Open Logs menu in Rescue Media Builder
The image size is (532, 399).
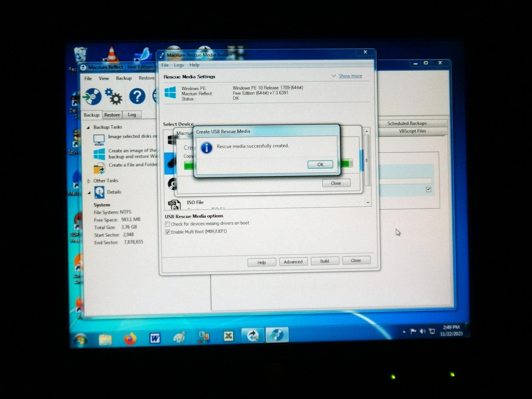pos(179,65)
